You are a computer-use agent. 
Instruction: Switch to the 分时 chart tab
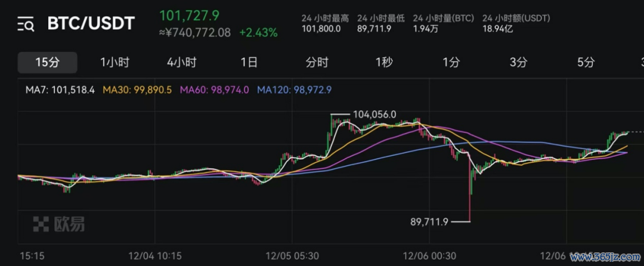(x=317, y=63)
